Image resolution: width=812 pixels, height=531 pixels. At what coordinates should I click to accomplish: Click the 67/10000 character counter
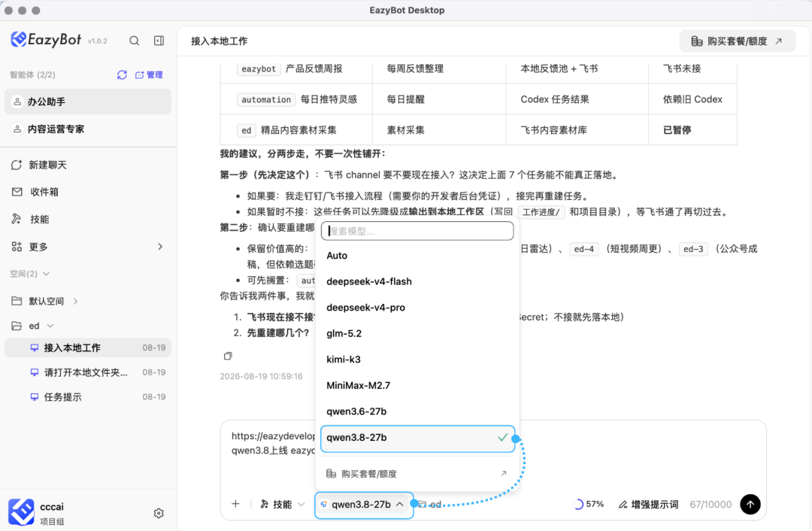click(710, 504)
